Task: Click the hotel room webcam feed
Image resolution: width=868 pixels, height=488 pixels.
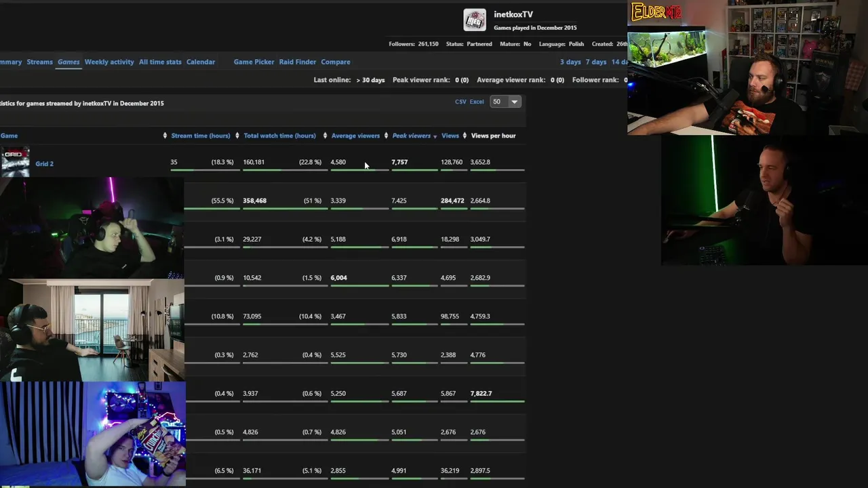Action: [92, 331]
